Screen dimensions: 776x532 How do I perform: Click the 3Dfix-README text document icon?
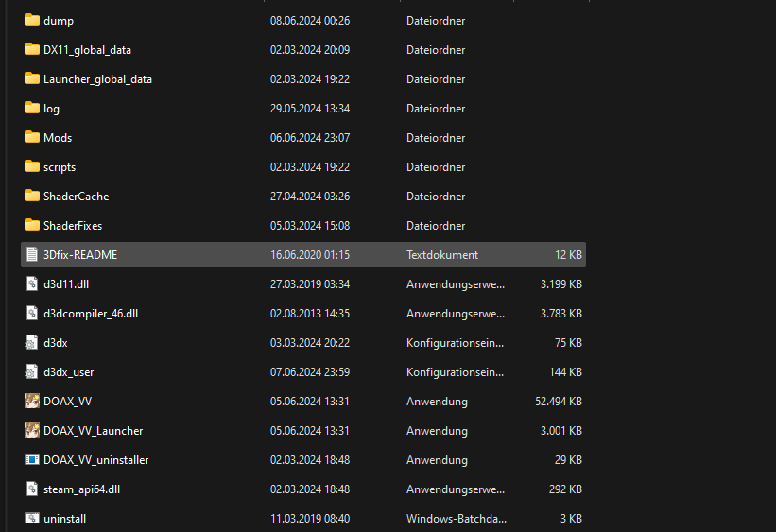(32, 254)
